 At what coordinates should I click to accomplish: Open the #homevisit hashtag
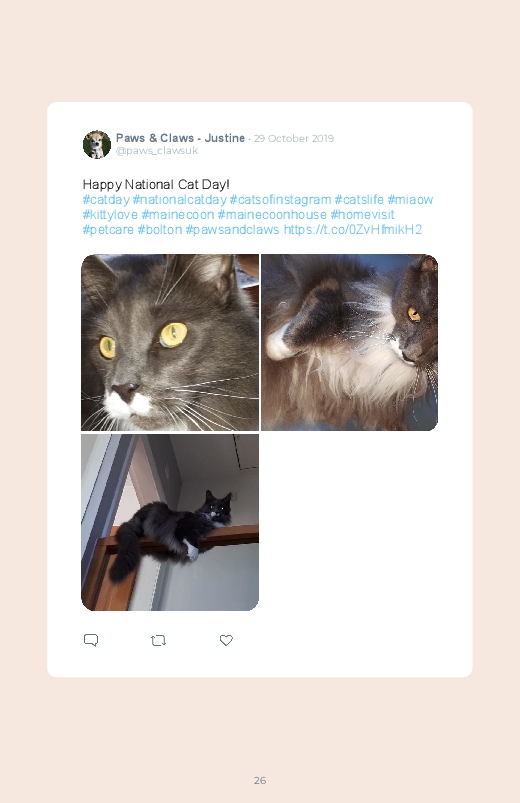[x=362, y=215]
